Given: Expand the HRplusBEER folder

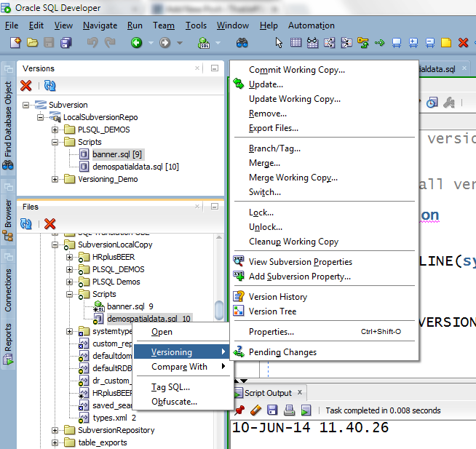Looking at the screenshot, I should click(70, 257).
